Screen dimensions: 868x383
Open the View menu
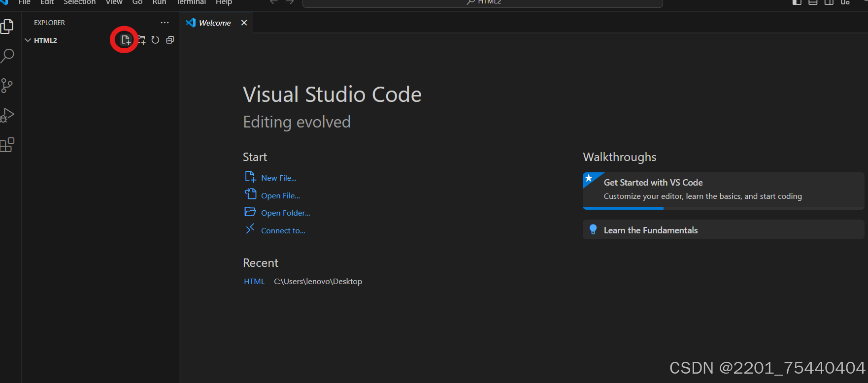click(114, 2)
